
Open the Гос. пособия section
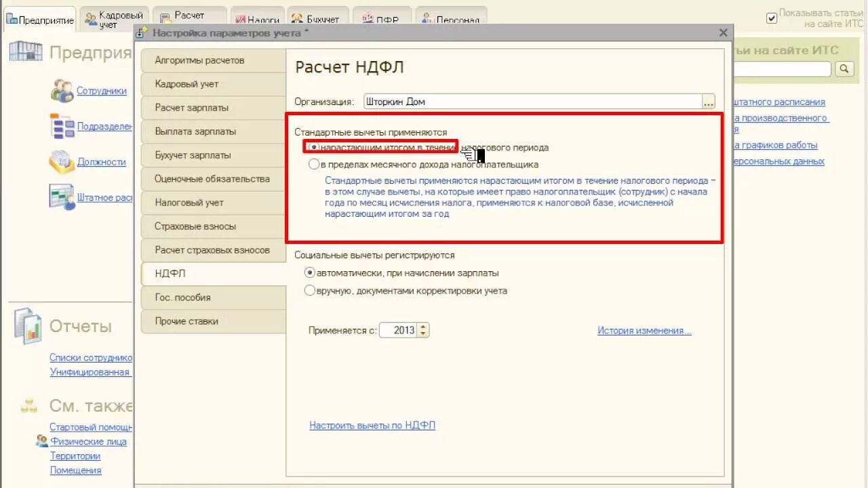click(213, 298)
